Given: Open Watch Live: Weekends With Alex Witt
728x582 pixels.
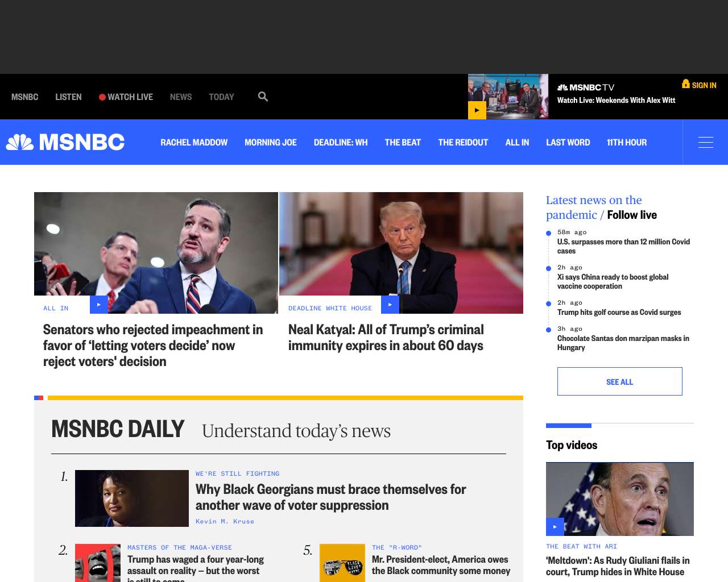Looking at the screenshot, I should click(x=616, y=100).
